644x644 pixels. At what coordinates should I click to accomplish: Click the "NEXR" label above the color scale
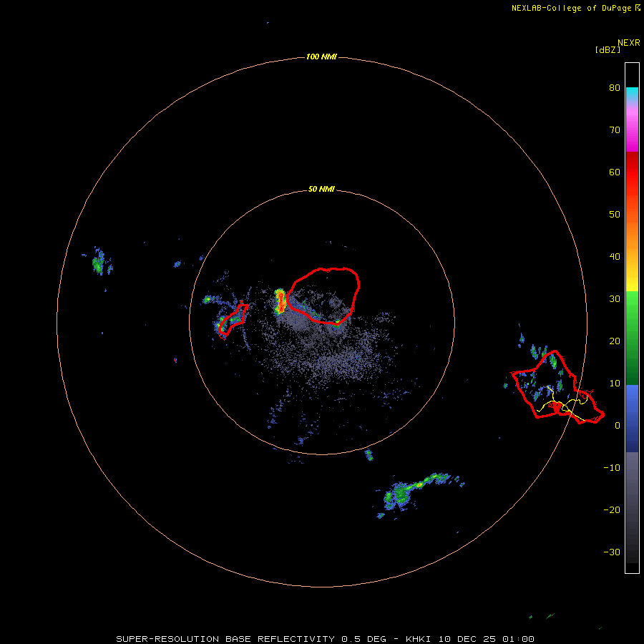pos(629,43)
